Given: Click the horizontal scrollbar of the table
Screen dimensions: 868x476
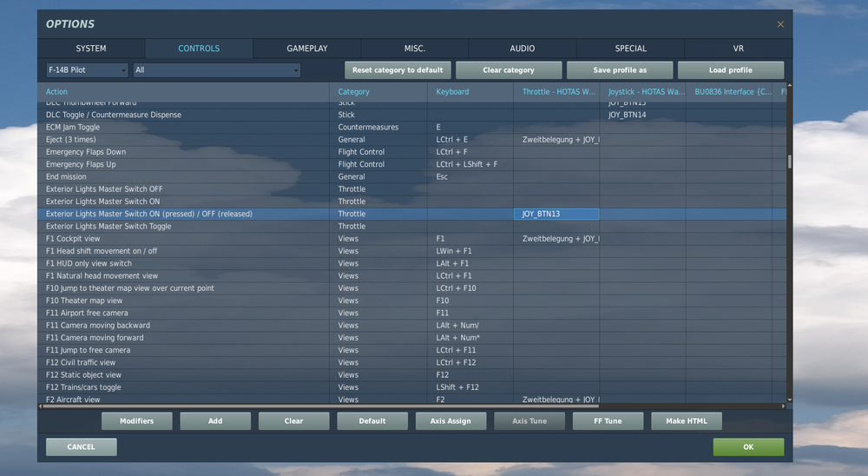Looking at the screenshot, I should (321, 407).
